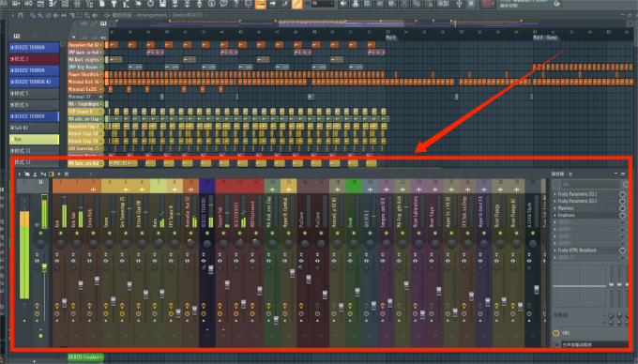Open the Fruity HTML NoteBook slot arrow menu
Image resolution: width=638 pixels, height=364 pixels.
(x=555, y=250)
